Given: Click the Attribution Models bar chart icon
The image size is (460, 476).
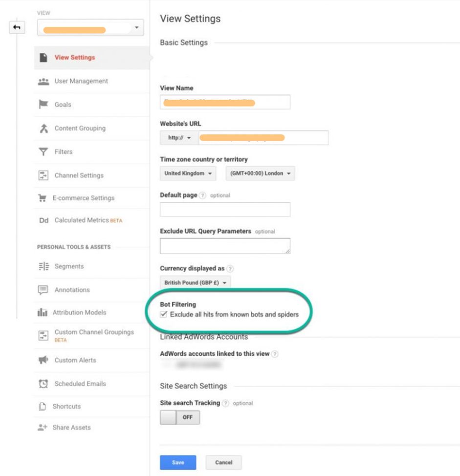Looking at the screenshot, I should 44,312.
